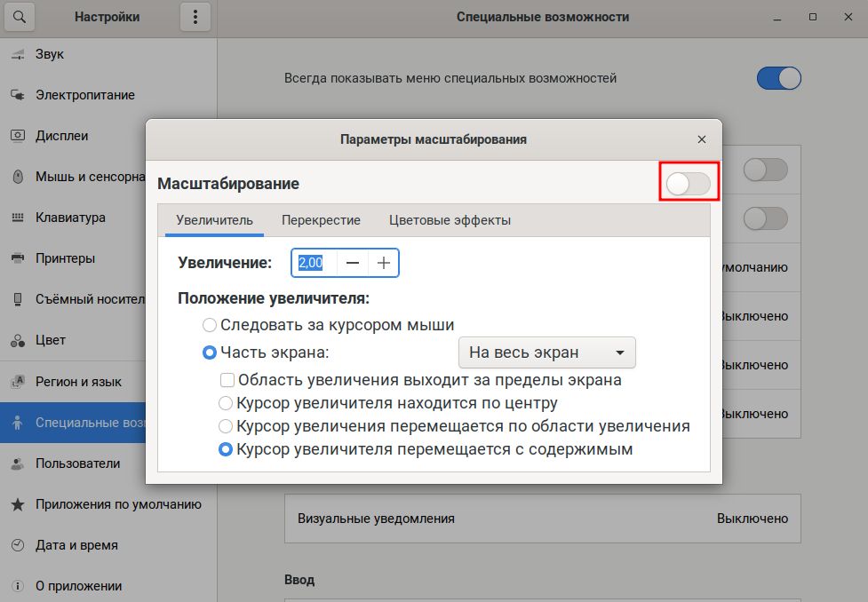868x602 pixels.
Task: Open Дата и время in sidebar
Action: [76, 545]
